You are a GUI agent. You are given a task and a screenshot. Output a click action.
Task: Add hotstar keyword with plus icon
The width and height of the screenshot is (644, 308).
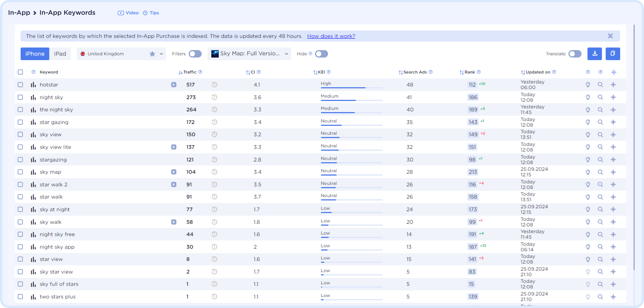click(x=613, y=85)
